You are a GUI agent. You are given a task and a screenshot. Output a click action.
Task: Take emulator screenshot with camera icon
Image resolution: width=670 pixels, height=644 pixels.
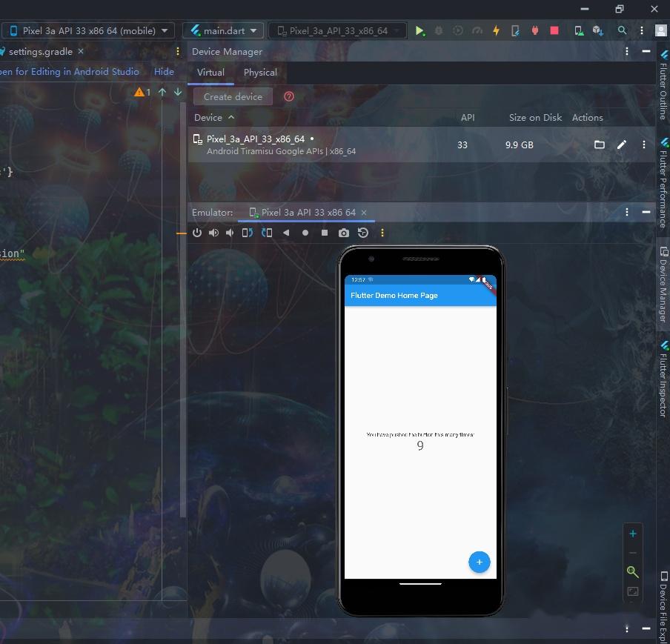(x=342, y=233)
